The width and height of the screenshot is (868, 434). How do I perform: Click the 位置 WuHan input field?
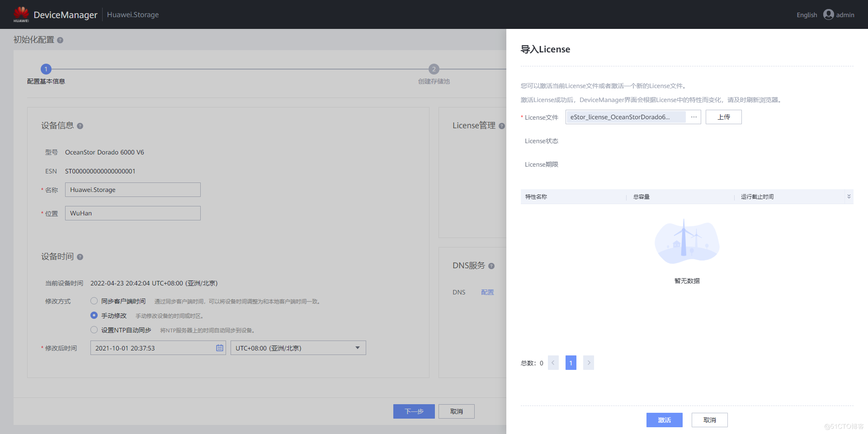[x=132, y=213]
